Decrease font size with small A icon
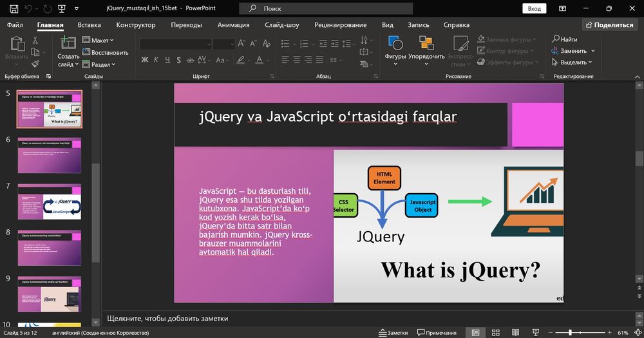The image size is (644, 338). point(253,43)
